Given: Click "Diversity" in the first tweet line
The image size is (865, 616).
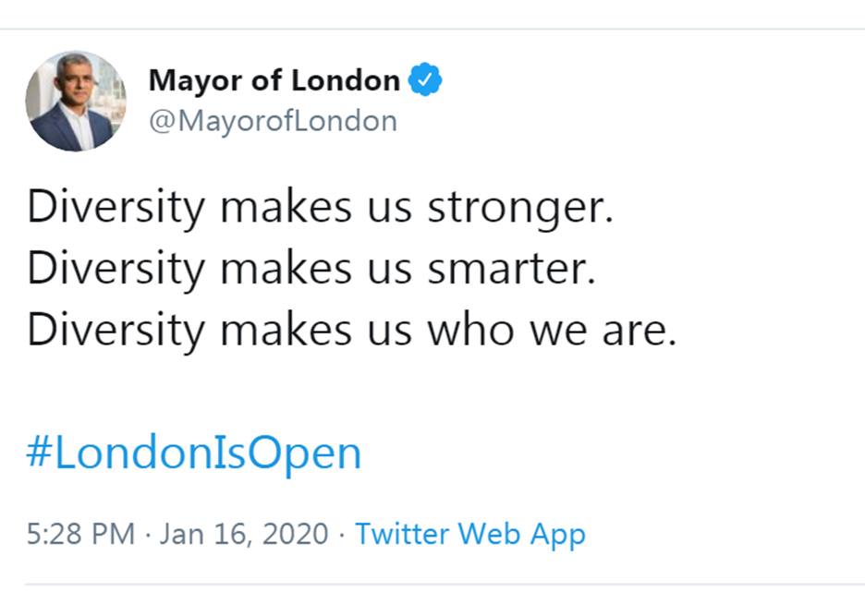Looking at the screenshot, I should tap(116, 209).
